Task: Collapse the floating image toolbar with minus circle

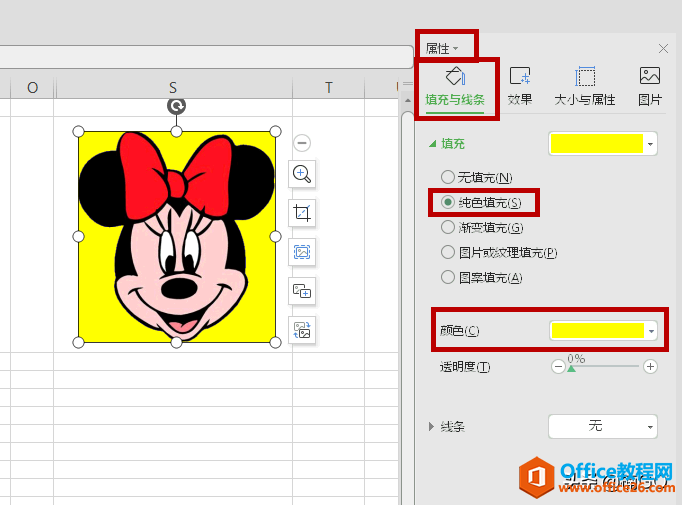Action: (x=302, y=143)
